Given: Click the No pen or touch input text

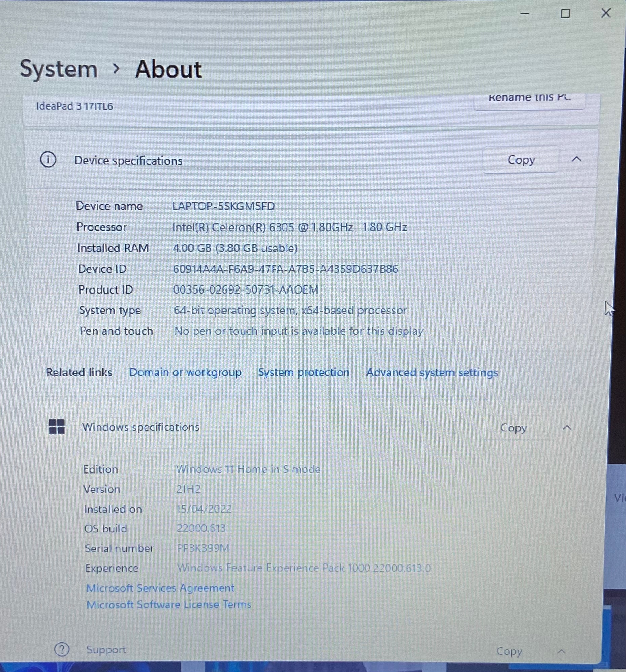Looking at the screenshot, I should click(x=299, y=331).
